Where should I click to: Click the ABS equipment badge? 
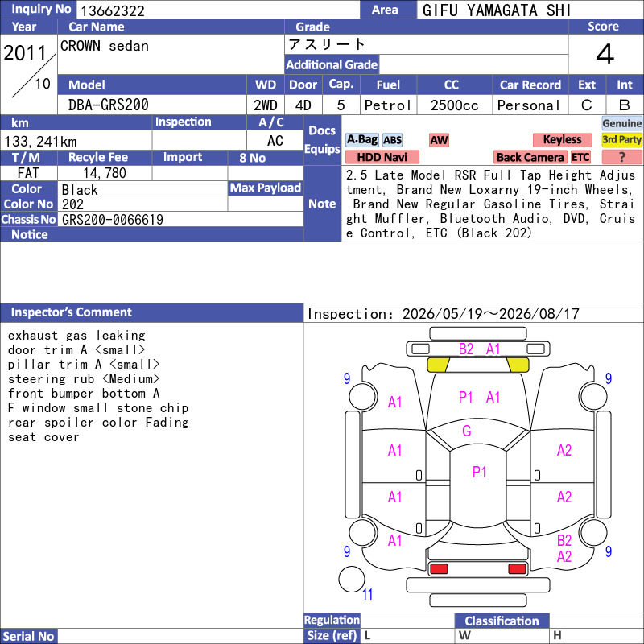click(x=392, y=140)
